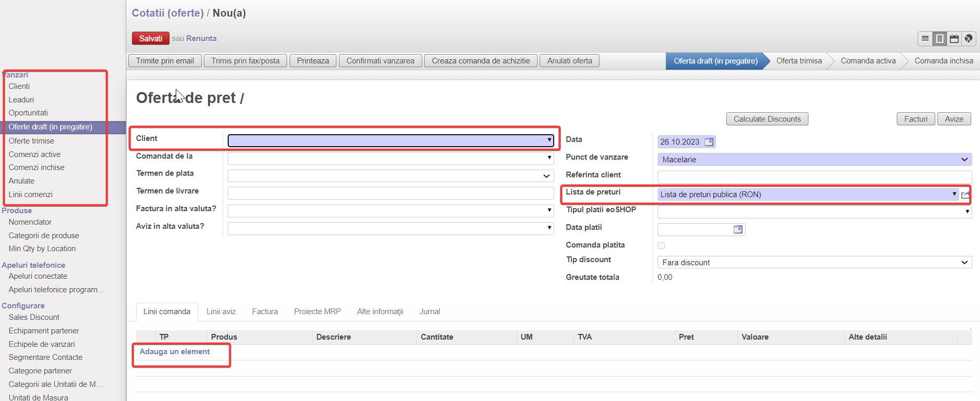The height and width of the screenshot is (401, 980).
Task: Expand the Punct de vanzare dropdown
Action: (964, 160)
